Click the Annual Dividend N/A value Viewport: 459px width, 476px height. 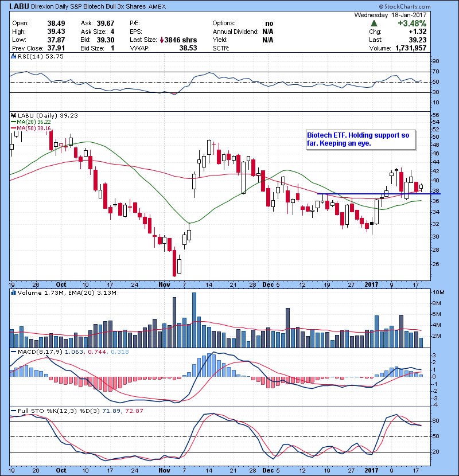point(268,32)
